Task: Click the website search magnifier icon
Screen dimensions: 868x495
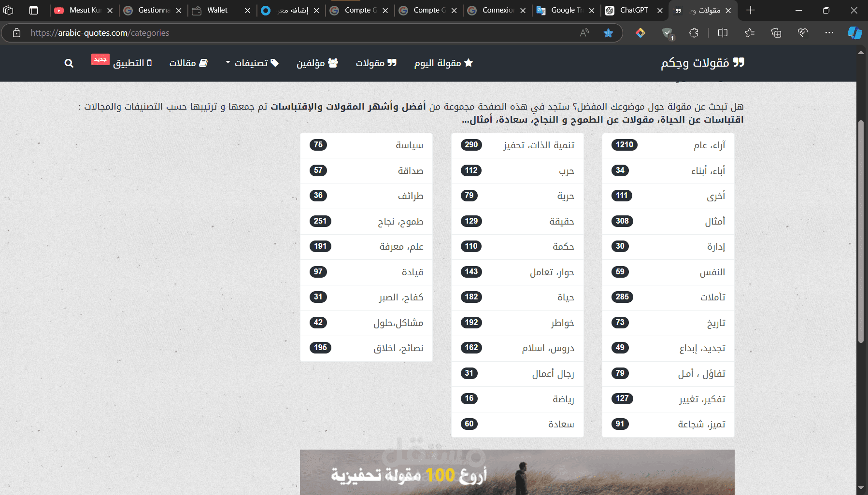Action: (69, 63)
